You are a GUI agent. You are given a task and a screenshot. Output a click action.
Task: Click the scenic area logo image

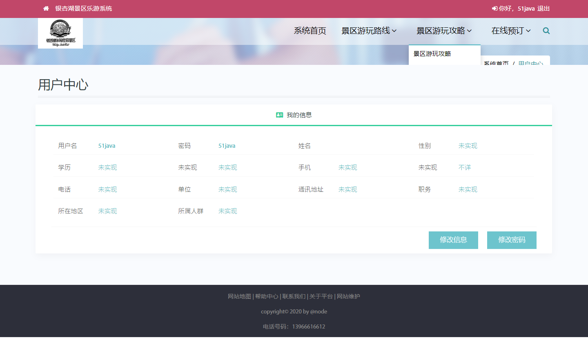tap(60, 33)
